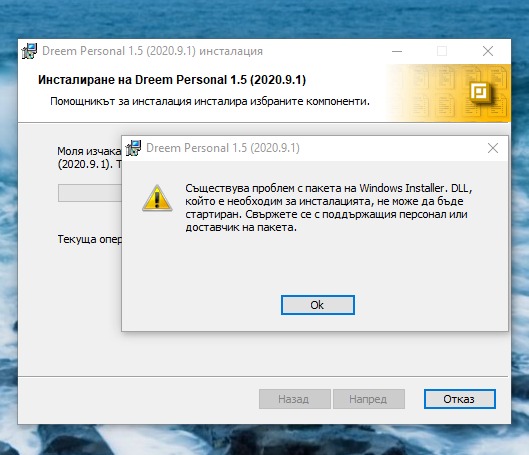Click the disabled Назад button

point(295,399)
